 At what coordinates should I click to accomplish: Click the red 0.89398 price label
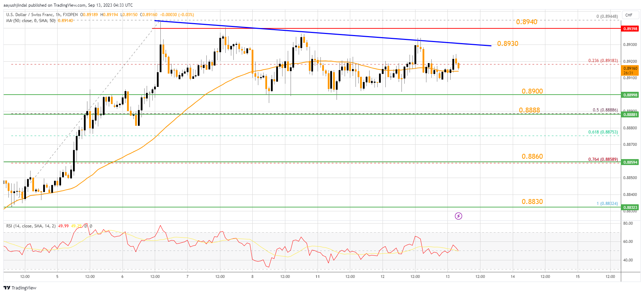pyautogui.click(x=630, y=29)
